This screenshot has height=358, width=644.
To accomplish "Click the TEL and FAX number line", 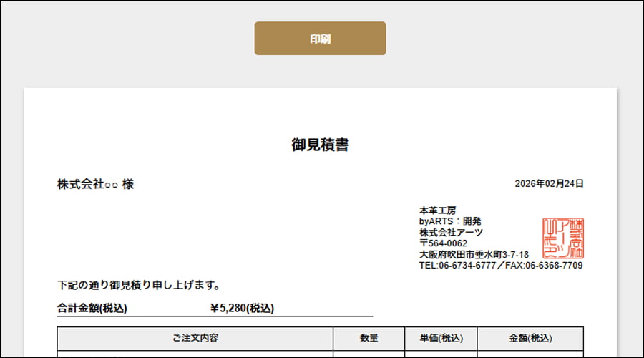I will pos(501,266).
